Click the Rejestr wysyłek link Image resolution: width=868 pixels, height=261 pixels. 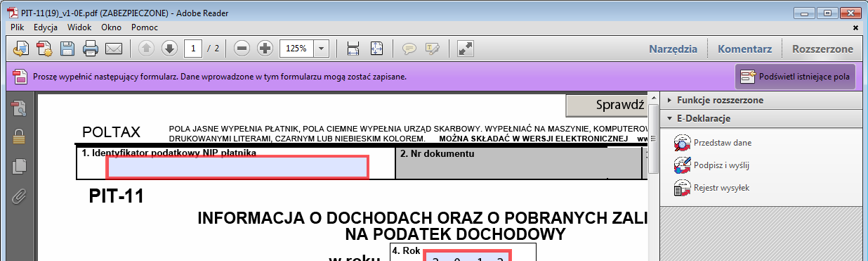[721, 188]
